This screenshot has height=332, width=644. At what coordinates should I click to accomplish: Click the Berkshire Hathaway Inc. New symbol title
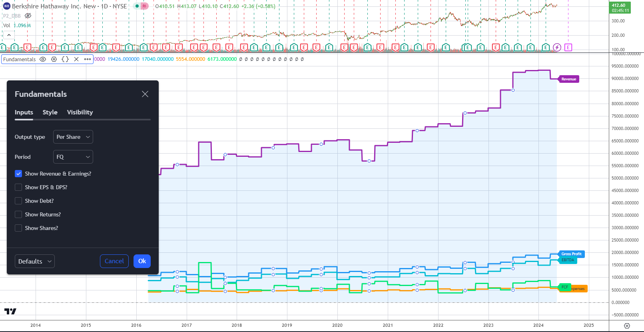click(54, 6)
